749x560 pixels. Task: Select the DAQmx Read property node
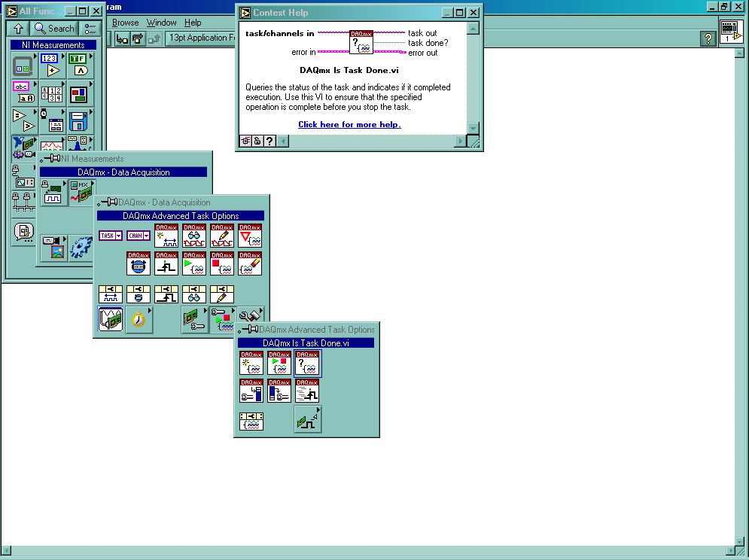[x=194, y=294]
